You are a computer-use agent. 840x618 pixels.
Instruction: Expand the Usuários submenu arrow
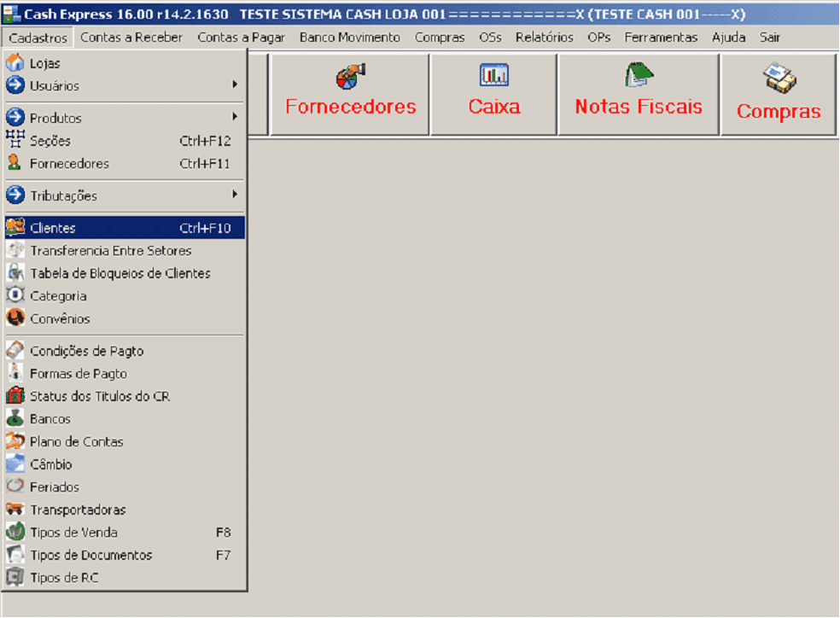click(234, 85)
